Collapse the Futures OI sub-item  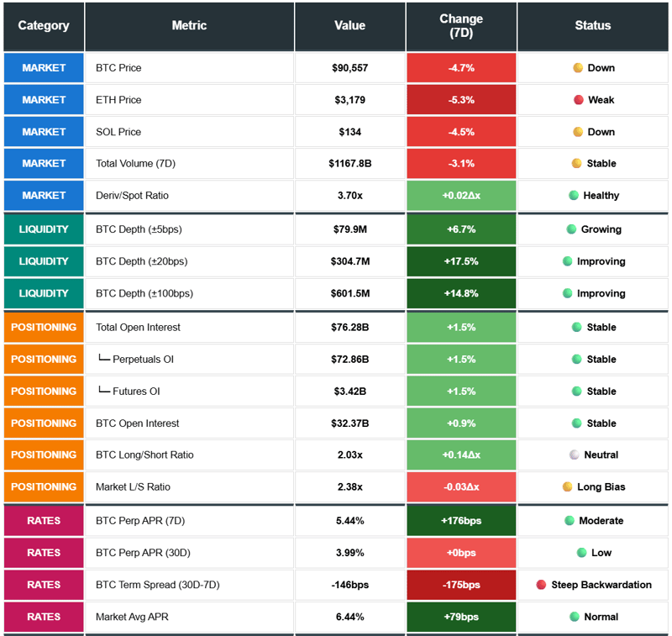coord(188,391)
